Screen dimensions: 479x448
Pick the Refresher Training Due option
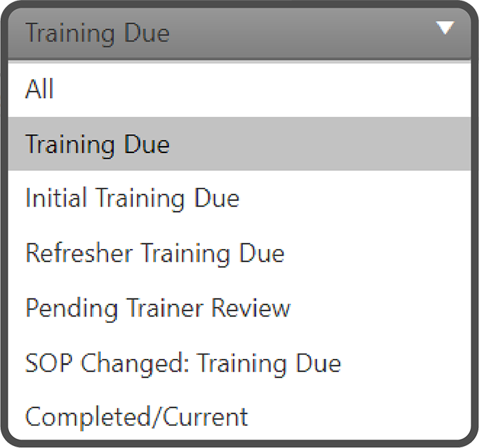[155, 253]
